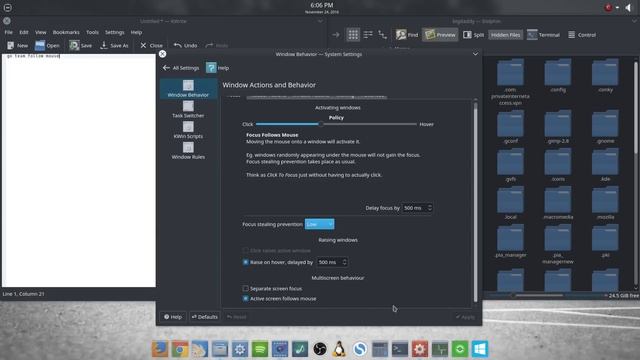Toggle the Raise on hover checkbox
This screenshot has height=360, width=640.
pyautogui.click(x=246, y=262)
